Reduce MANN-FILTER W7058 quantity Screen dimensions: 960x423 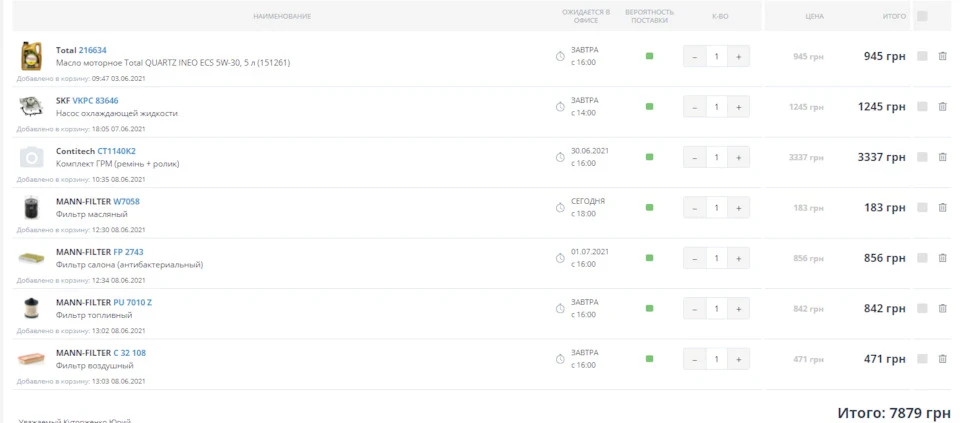694,208
